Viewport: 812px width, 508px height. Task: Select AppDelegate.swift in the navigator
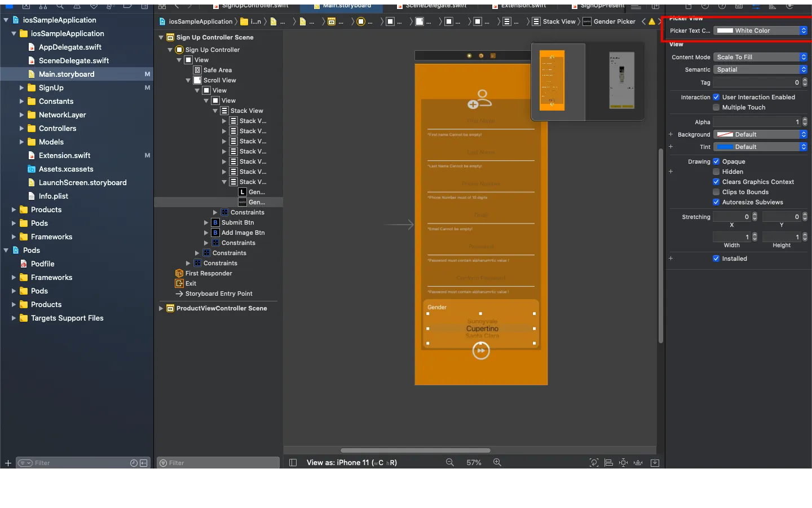70,47
